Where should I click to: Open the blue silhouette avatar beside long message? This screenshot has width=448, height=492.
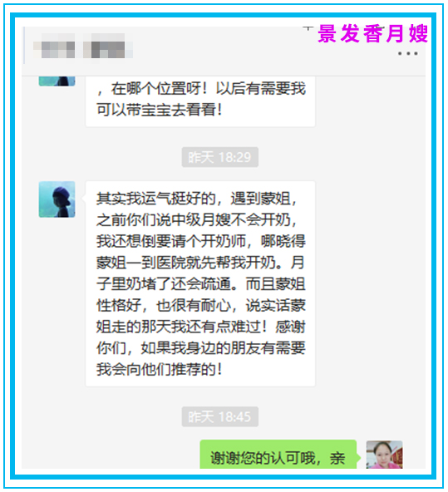point(57,199)
